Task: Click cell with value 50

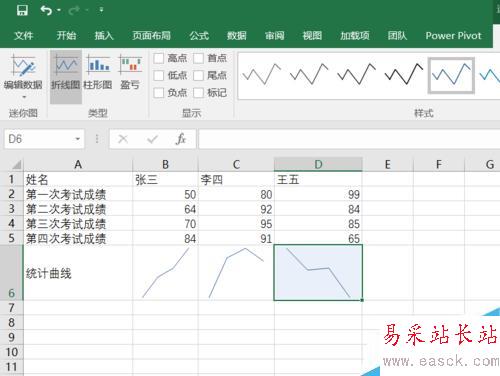Action: [x=165, y=194]
